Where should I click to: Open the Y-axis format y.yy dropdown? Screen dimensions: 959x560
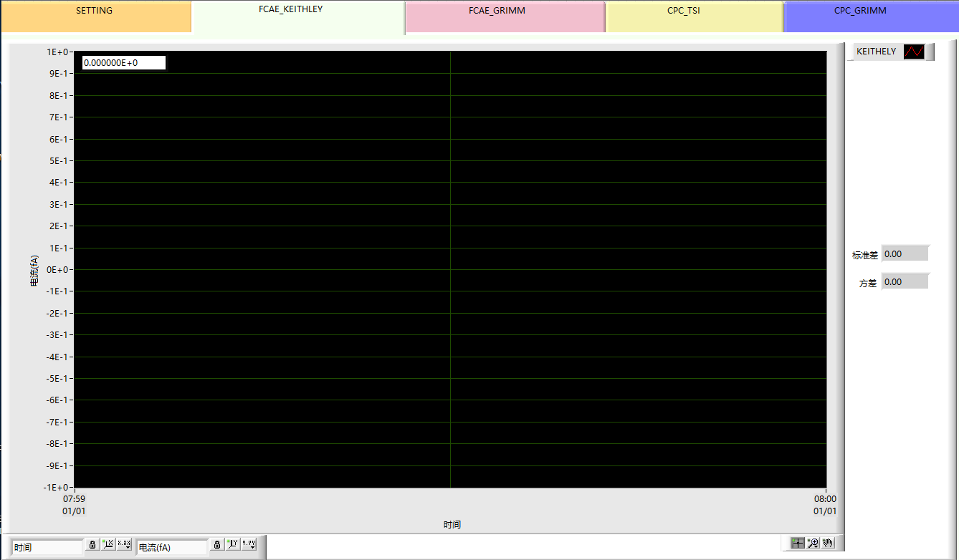coord(249,544)
